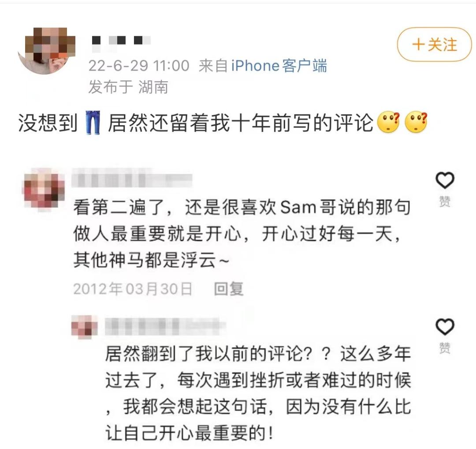Open first commenter's blurred username
The height and width of the screenshot is (449, 476).
point(132,179)
